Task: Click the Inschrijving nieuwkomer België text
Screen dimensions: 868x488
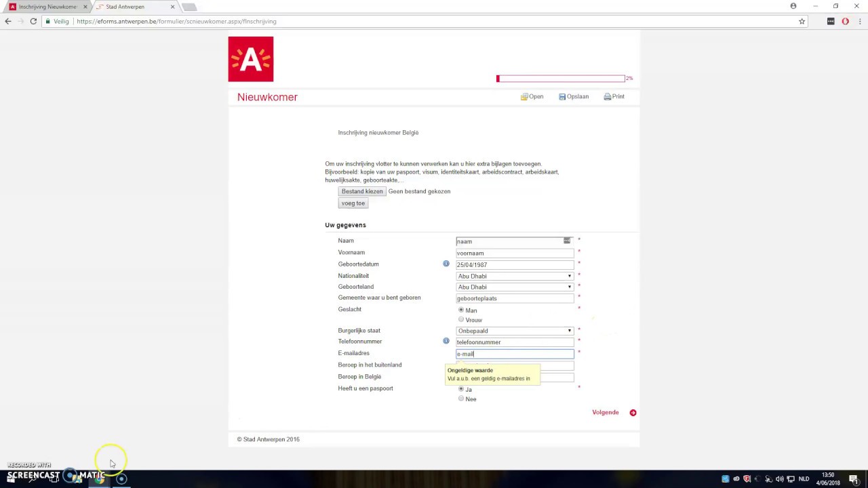Action: (378, 133)
